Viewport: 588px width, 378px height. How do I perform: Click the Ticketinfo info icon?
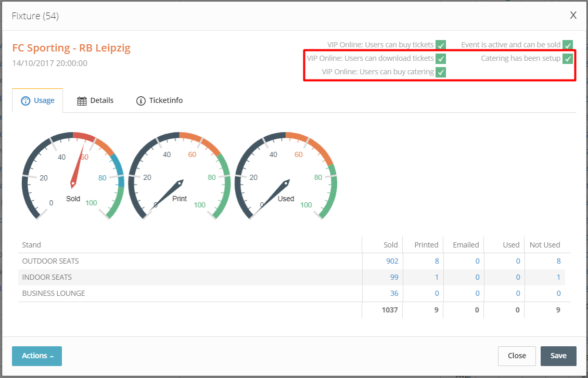pyautogui.click(x=140, y=101)
